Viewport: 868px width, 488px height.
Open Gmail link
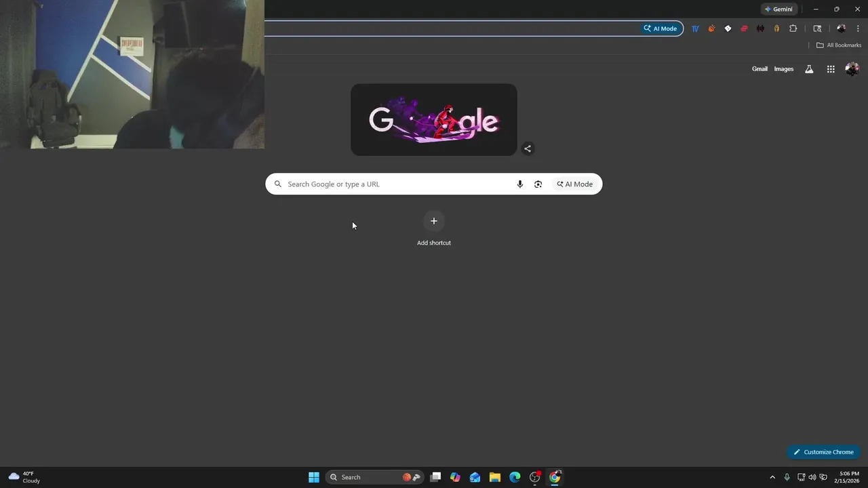(759, 69)
